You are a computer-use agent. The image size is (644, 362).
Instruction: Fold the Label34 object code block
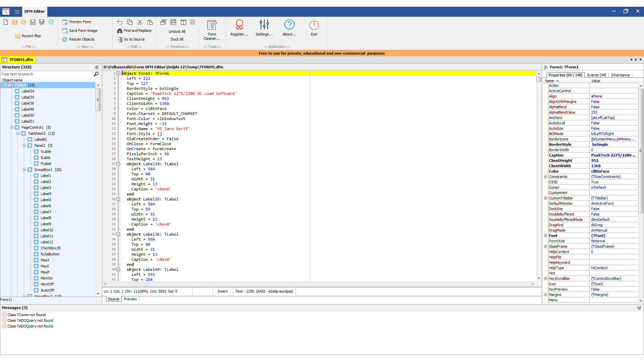pos(118,164)
